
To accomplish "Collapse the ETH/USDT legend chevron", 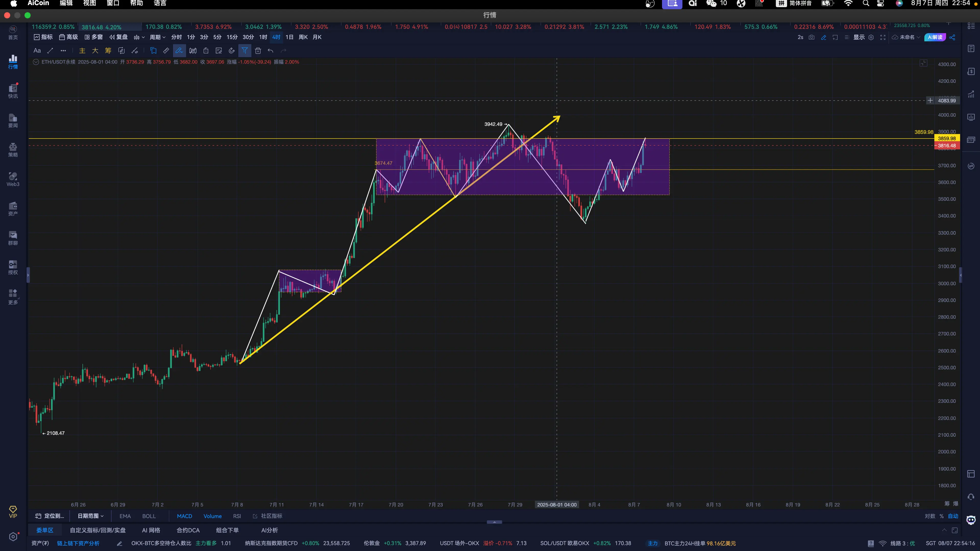I will click(36, 62).
